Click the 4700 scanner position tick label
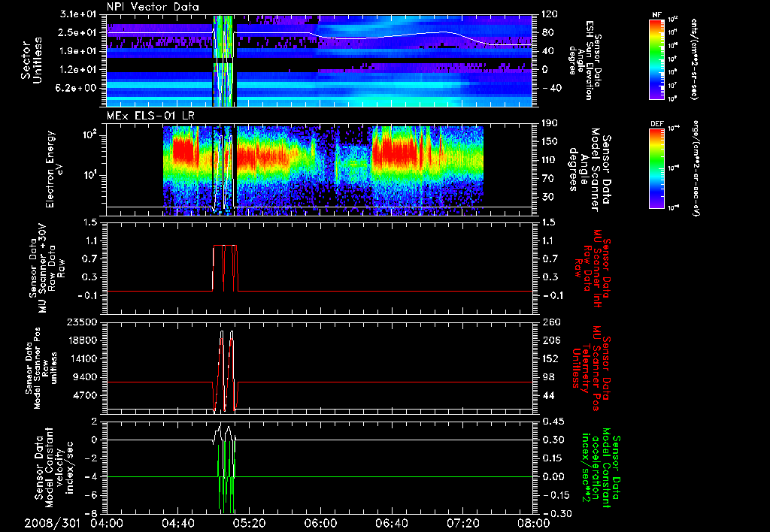 point(86,395)
